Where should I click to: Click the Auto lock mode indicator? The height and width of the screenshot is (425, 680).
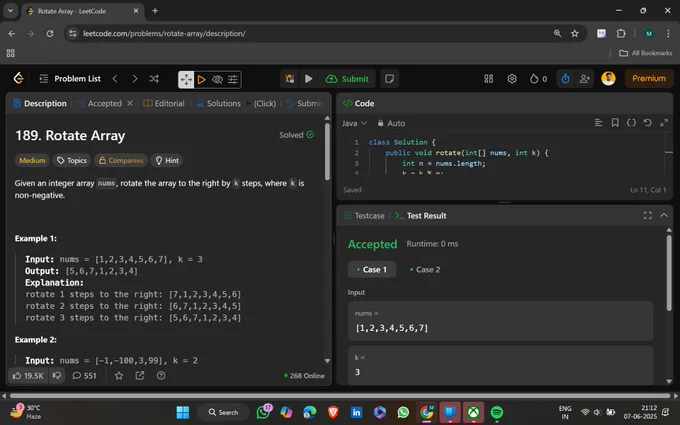391,123
